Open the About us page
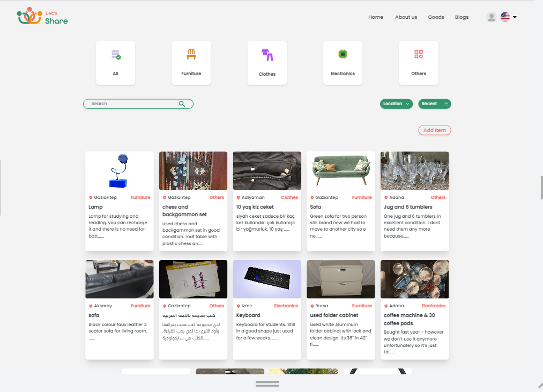Viewport: 543px width, 392px height. (x=406, y=17)
